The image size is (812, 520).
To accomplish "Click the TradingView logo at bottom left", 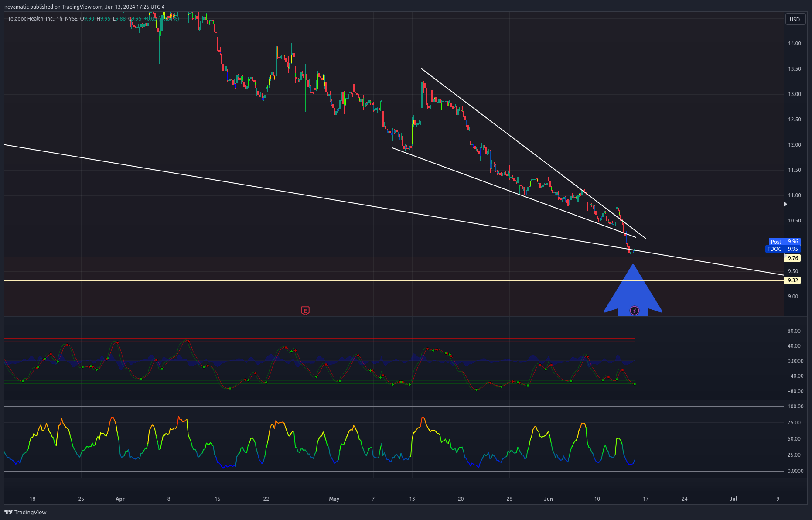I will [x=25, y=512].
